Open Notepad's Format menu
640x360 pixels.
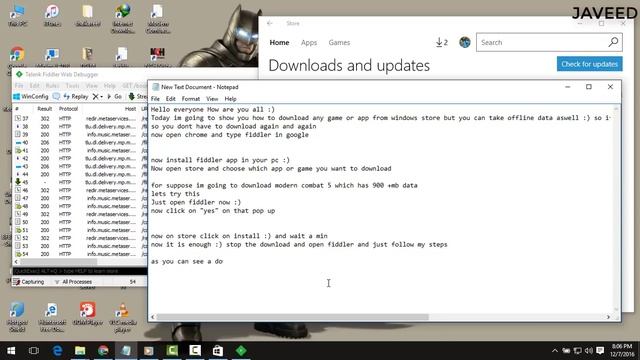pyautogui.click(x=191, y=99)
